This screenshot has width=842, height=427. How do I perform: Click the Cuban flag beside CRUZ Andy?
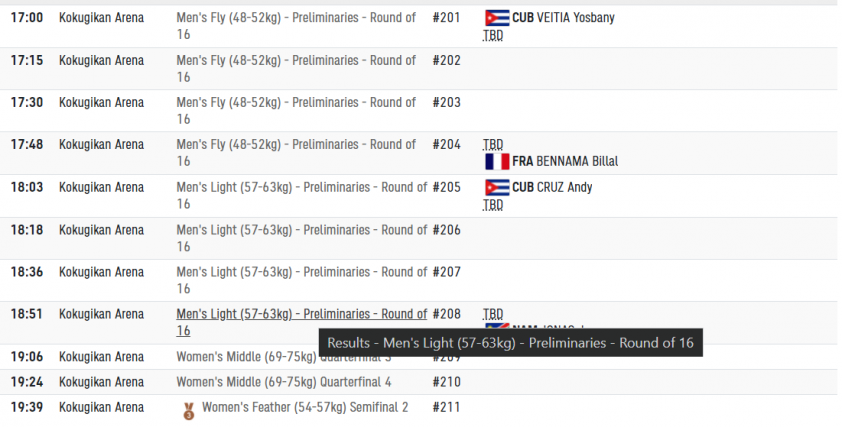497,187
